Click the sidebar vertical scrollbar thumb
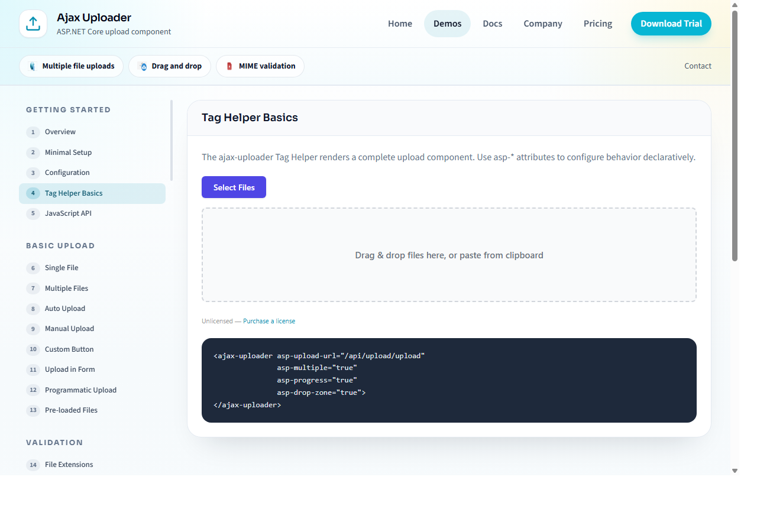Screen dimensions: 757x532 coord(172,140)
